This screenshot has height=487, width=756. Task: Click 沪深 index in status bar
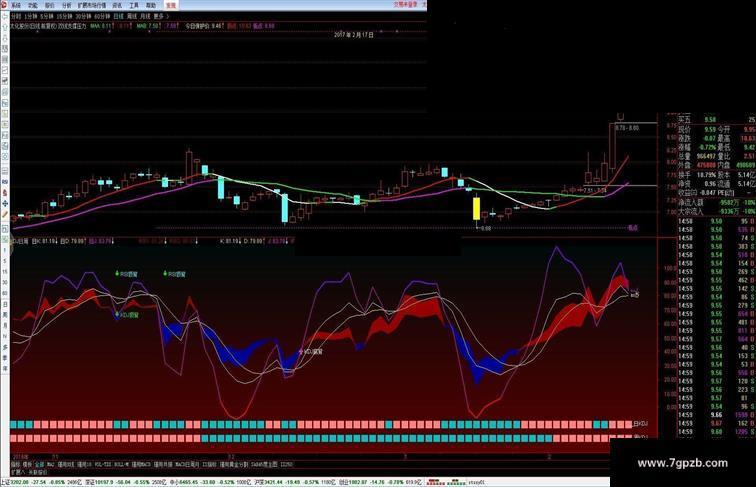[295, 482]
